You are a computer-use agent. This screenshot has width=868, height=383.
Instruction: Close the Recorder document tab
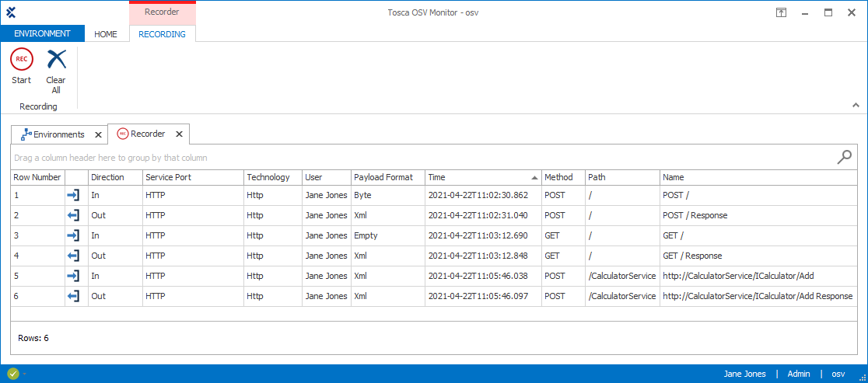click(179, 134)
